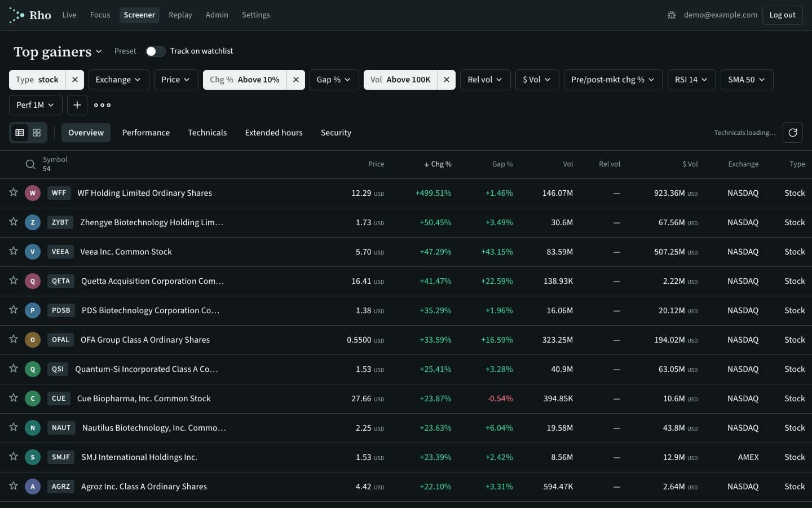Open the three-dot more filters menu
This screenshot has height=508, width=812.
pyautogui.click(x=102, y=105)
